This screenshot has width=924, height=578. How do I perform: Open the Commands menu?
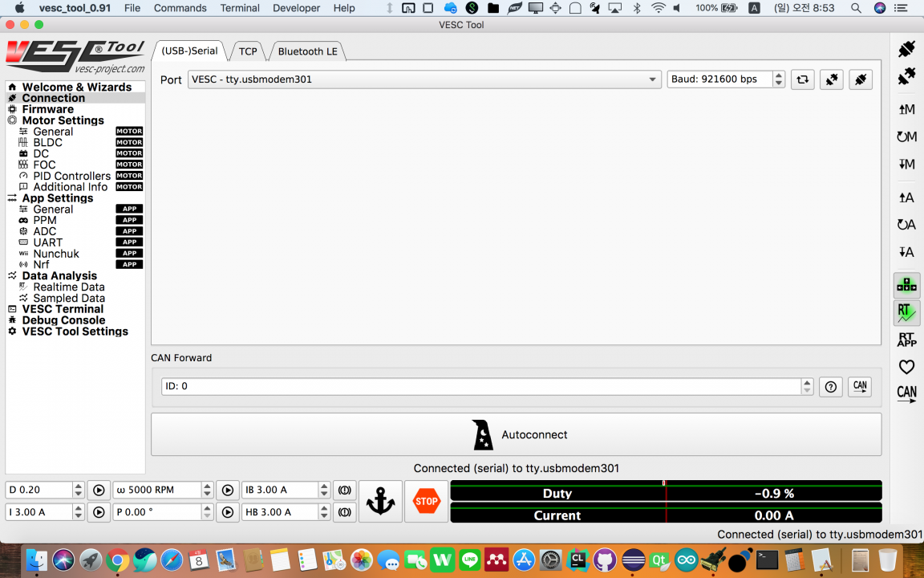coord(180,8)
